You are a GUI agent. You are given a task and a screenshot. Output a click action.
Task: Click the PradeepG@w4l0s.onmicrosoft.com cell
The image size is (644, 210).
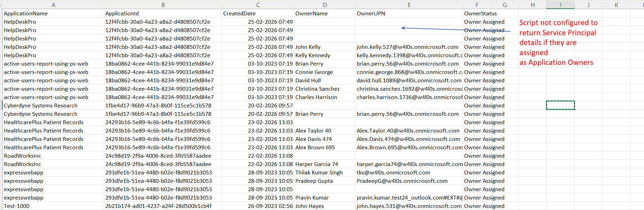pos(402,181)
